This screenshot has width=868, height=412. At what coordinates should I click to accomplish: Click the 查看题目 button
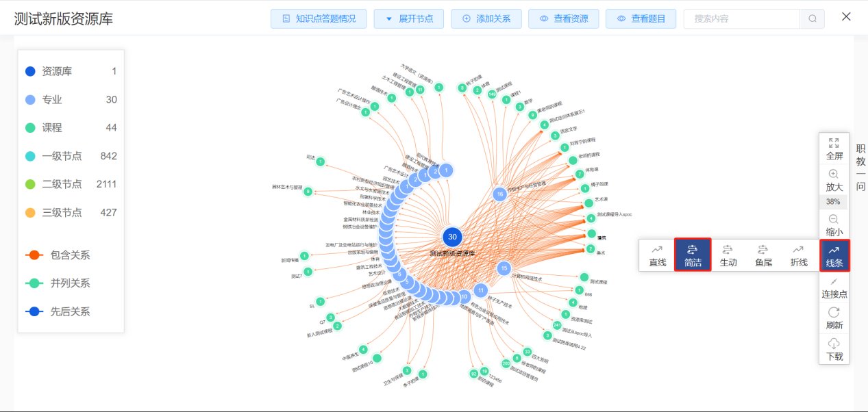coord(641,19)
